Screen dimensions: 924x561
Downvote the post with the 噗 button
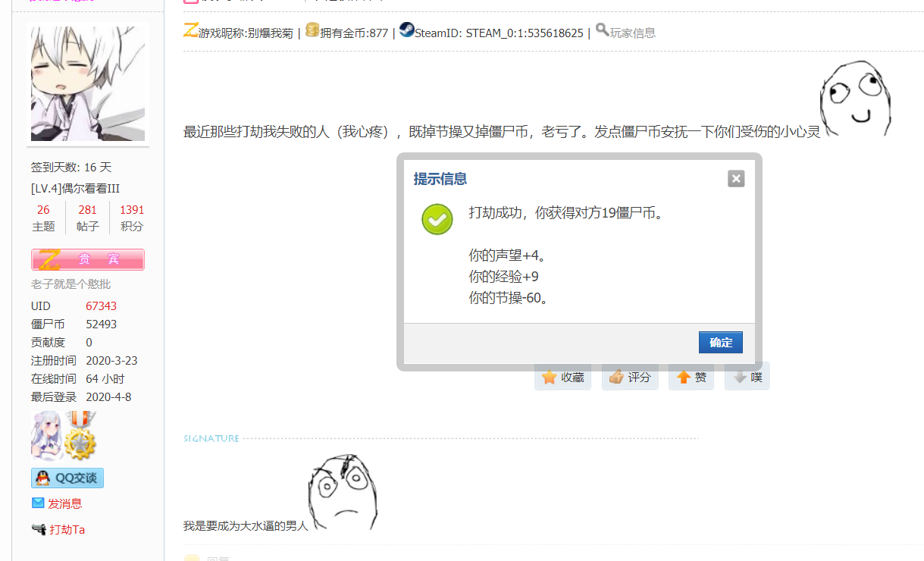pyautogui.click(x=747, y=377)
